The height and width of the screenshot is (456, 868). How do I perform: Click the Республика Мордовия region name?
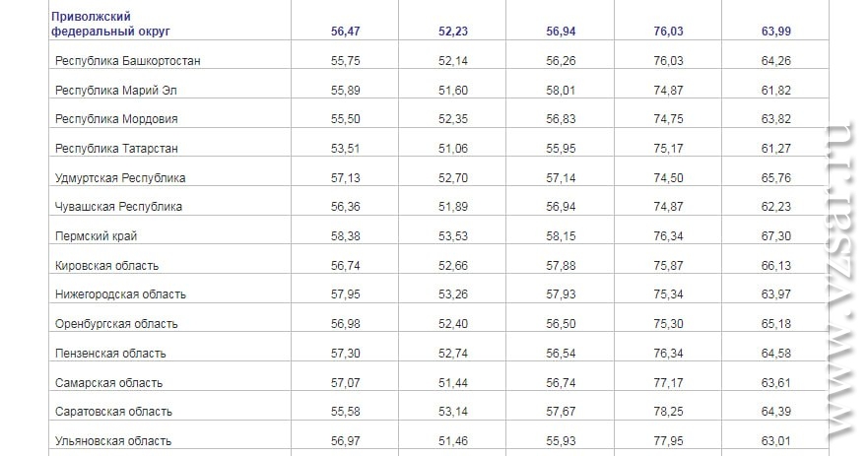point(116,119)
